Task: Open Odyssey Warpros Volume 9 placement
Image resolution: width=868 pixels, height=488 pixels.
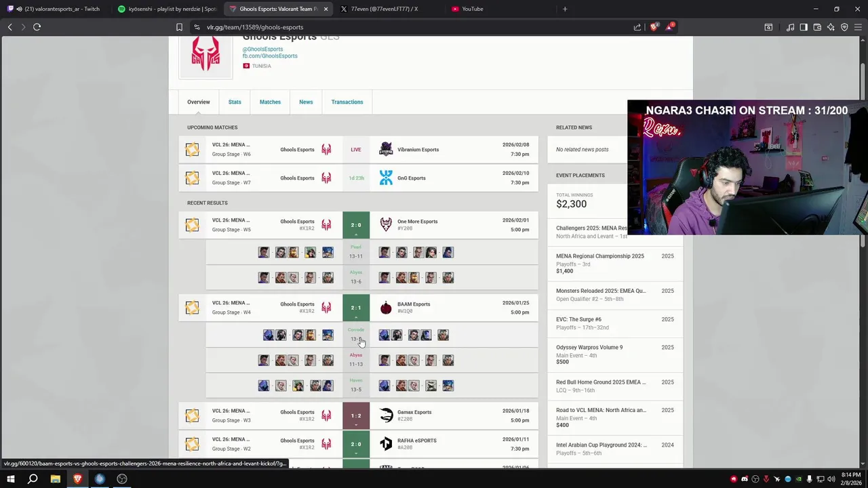Action: 615,354
